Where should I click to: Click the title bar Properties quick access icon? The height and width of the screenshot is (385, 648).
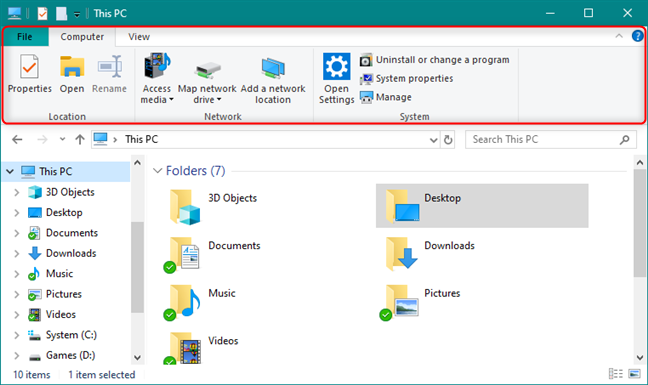pos(42,14)
